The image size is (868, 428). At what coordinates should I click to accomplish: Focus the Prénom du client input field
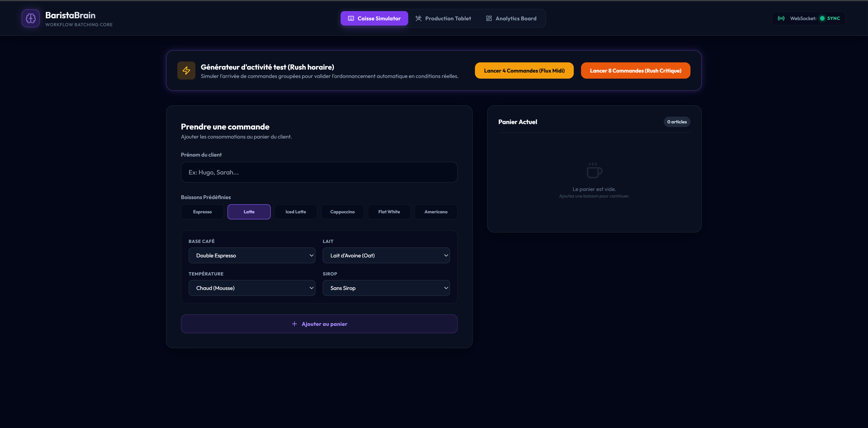(x=319, y=172)
